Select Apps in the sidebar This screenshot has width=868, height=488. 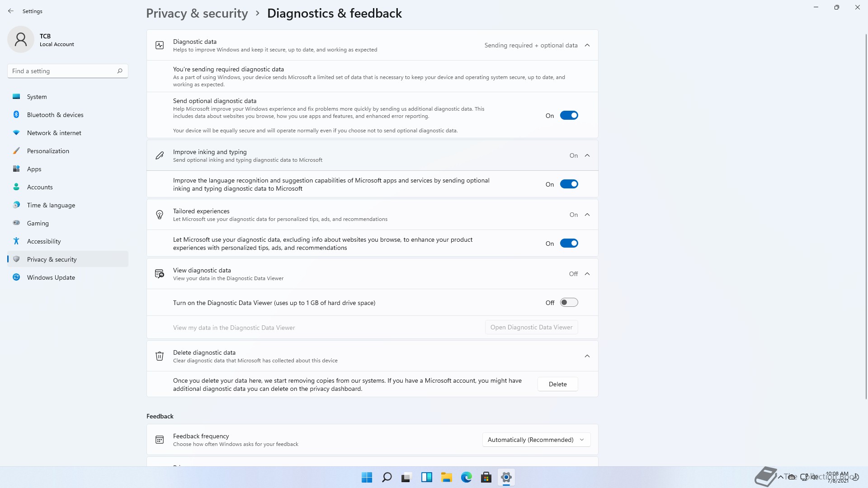coord(68,169)
